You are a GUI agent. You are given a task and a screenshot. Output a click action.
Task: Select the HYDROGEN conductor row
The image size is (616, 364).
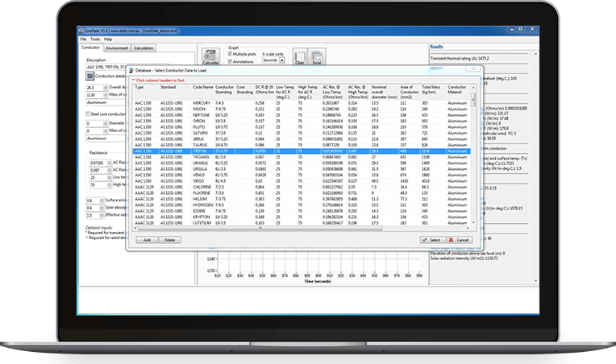pyautogui.click(x=302, y=205)
